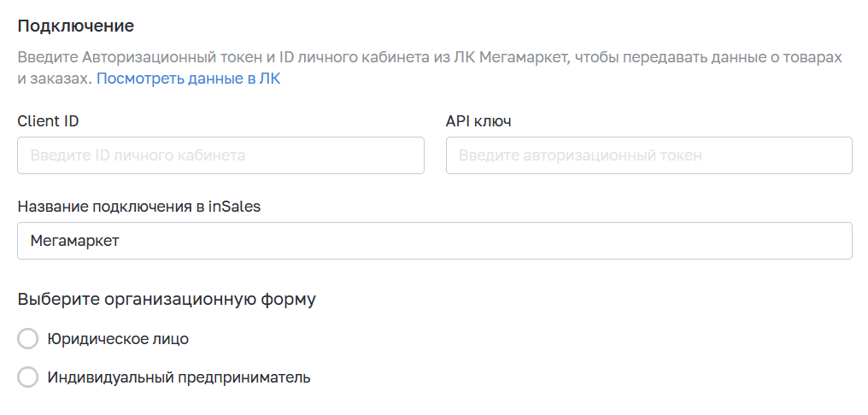Focus the API ключ token field
This screenshot has width=868, height=415.
(x=648, y=155)
